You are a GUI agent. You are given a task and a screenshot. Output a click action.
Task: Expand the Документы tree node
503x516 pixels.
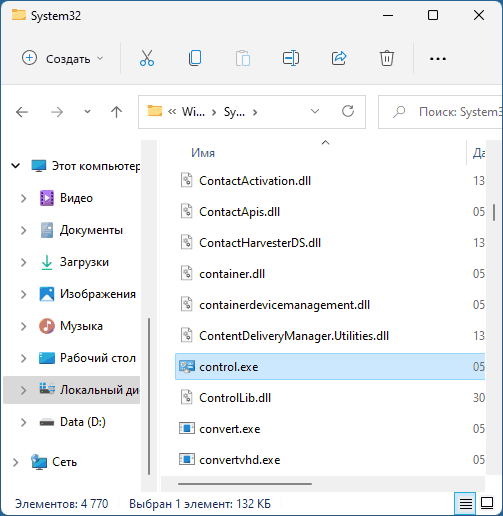(x=23, y=230)
